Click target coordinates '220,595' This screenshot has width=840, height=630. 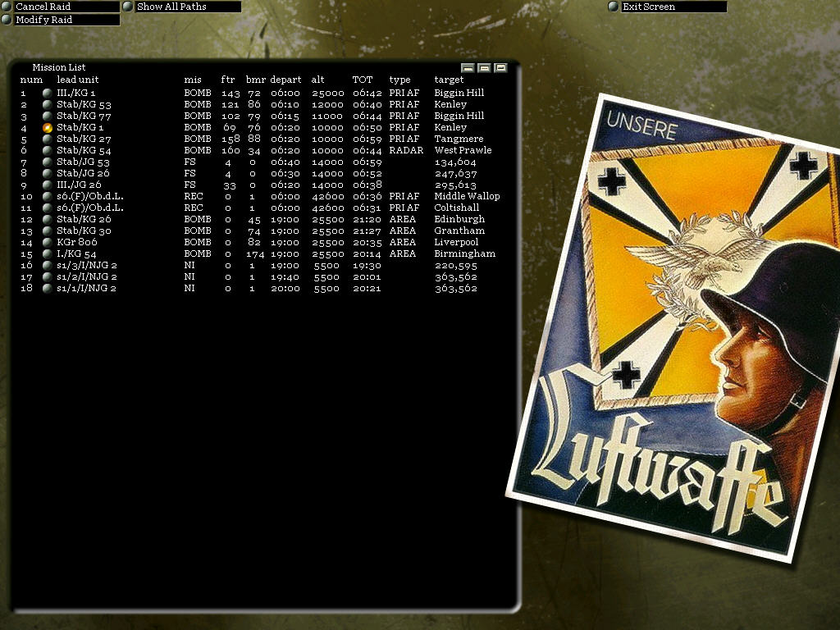click(x=455, y=266)
